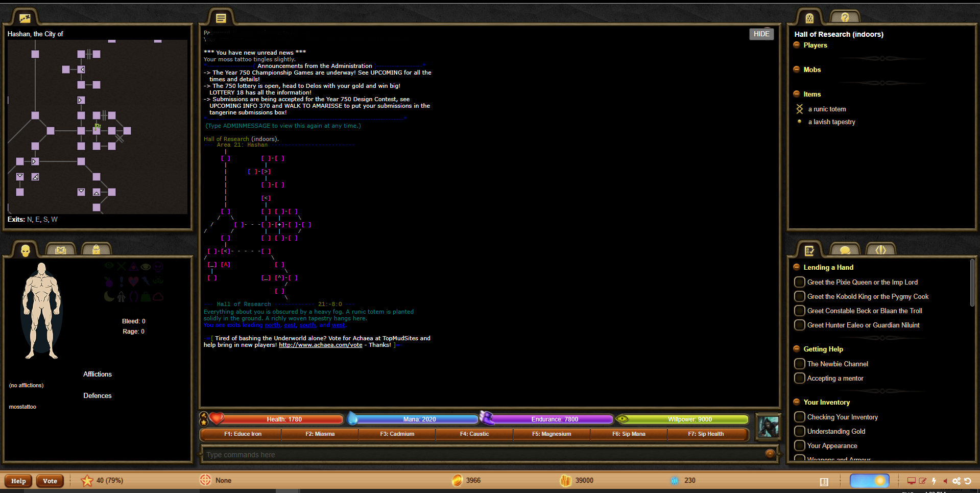Click the Vote button
980x493 pixels.
pyautogui.click(x=50, y=481)
